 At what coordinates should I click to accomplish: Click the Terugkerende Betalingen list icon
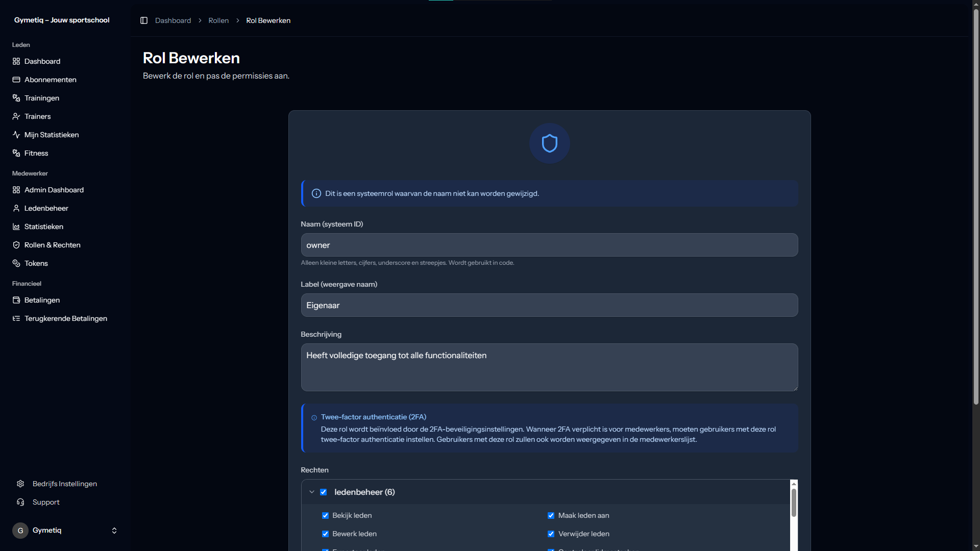point(16,318)
